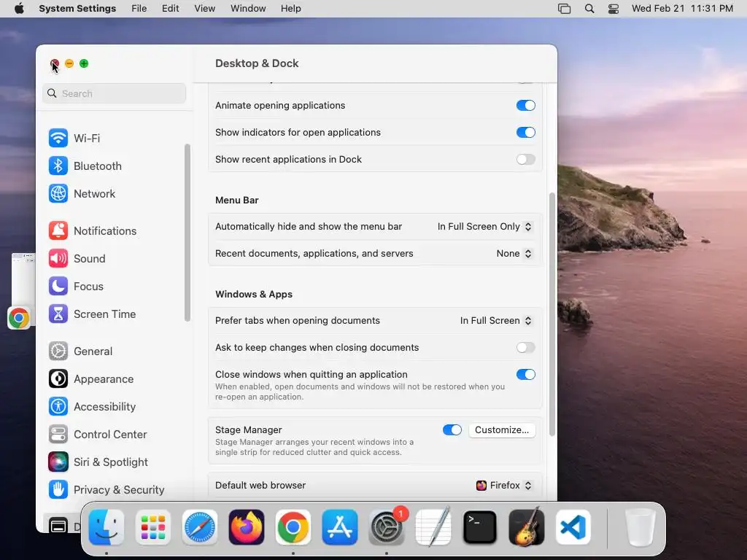
Task: Open the Window menu
Action: 248,9
